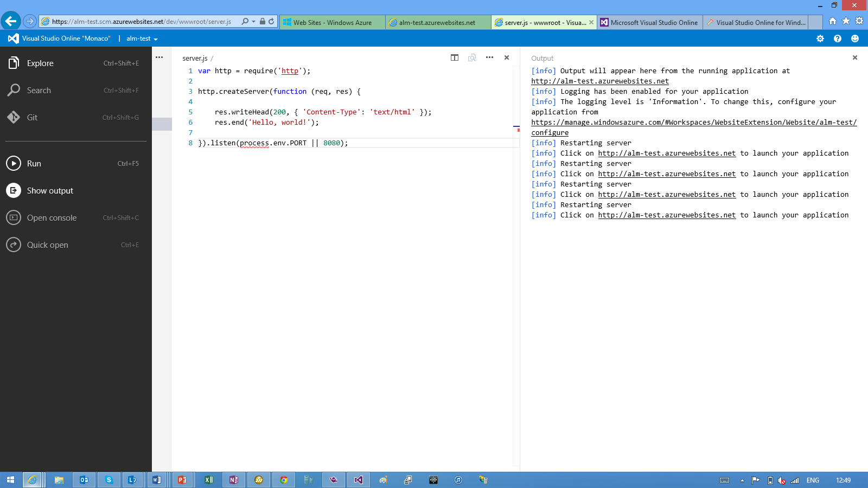
Task: Click Visual Studio Online "Monaco" title
Action: pyautogui.click(x=66, y=38)
